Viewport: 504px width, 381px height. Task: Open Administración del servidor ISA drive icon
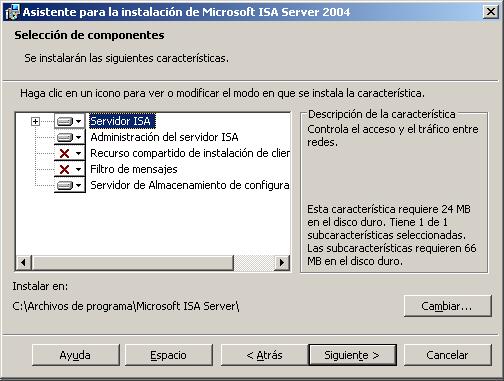[65, 137]
